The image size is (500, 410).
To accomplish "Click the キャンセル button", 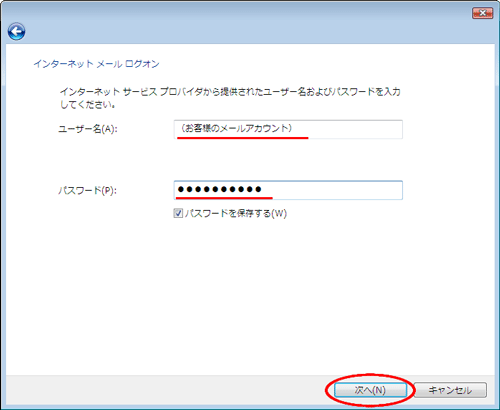I will 450,390.
